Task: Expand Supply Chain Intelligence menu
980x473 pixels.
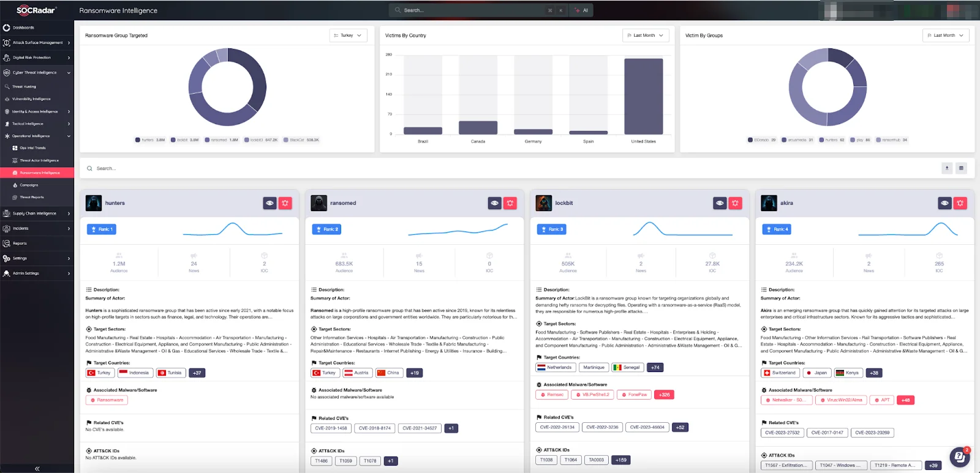Action: pos(37,214)
